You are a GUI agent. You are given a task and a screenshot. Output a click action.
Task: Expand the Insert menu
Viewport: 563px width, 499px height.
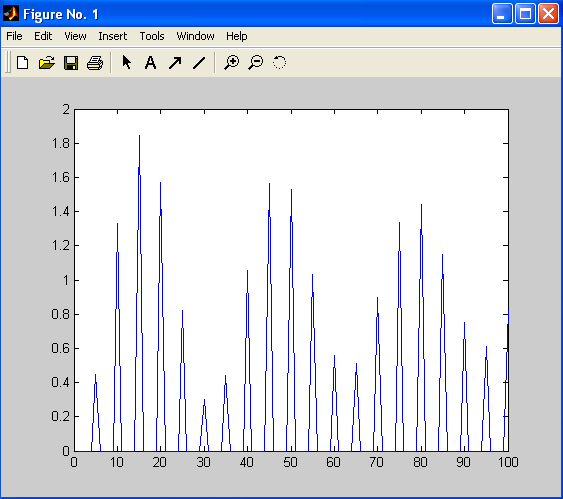tap(113, 36)
